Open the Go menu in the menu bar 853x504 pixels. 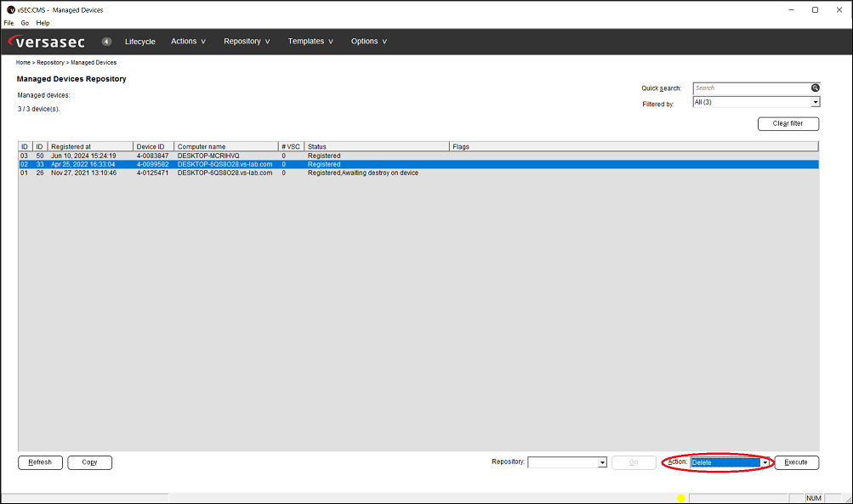coord(25,23)
